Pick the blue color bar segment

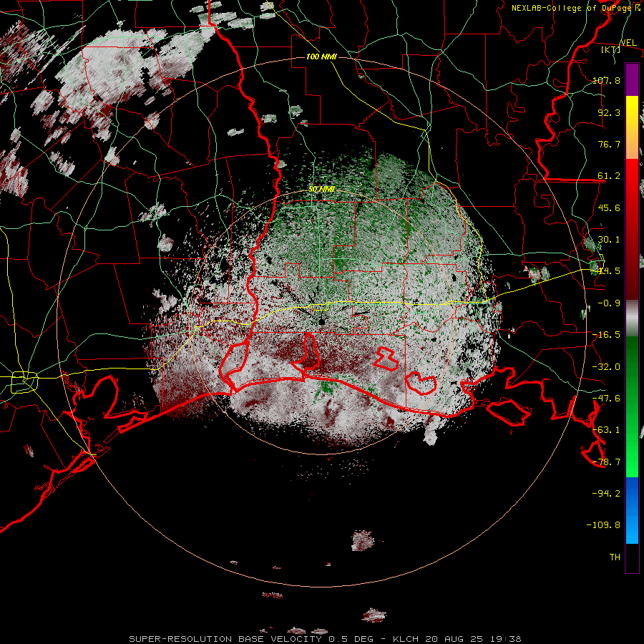click(632, 510)
